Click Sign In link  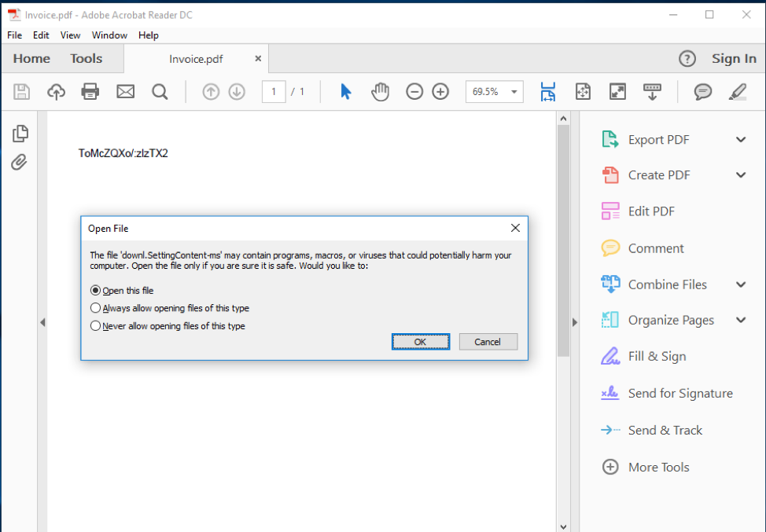click(x=734, y=59)
